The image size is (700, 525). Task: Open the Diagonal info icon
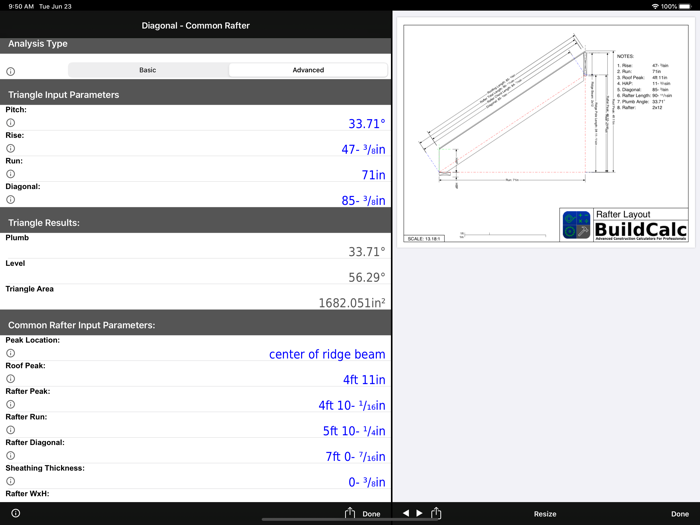click(11, 200)
